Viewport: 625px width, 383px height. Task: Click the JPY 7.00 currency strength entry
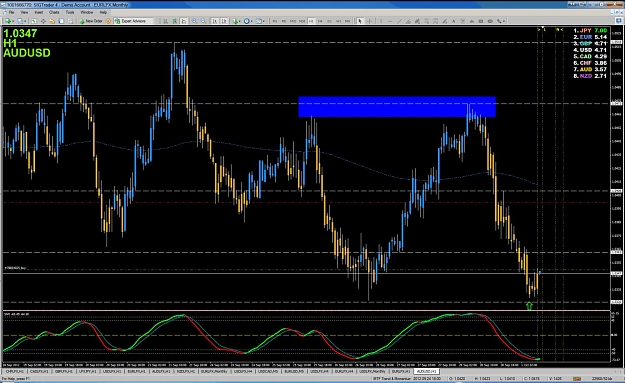click(590, 31)
